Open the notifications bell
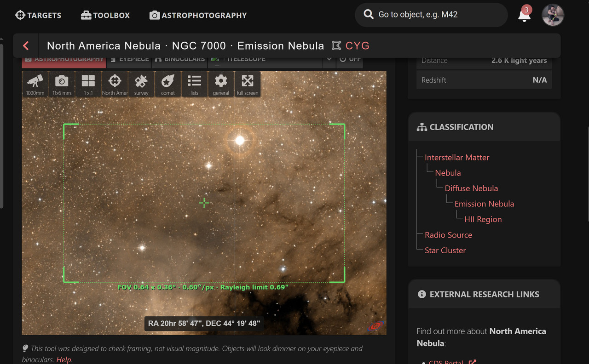589x364 pixels. 524,15
